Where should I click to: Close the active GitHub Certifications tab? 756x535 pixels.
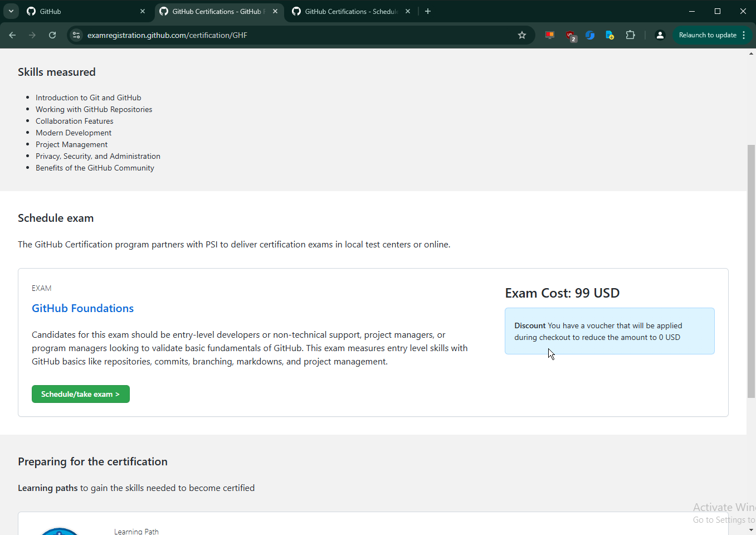point(275,11)
